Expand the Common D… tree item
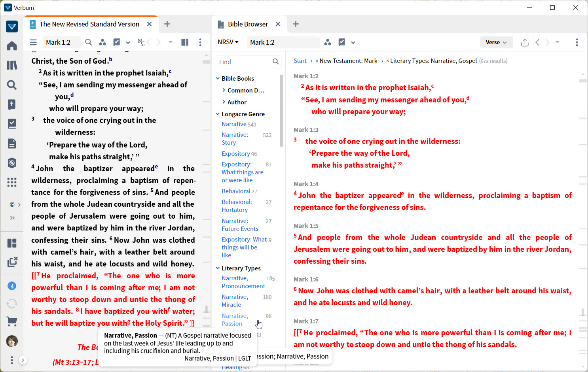This screenshot has width=588, height=372. coord(224,90)
